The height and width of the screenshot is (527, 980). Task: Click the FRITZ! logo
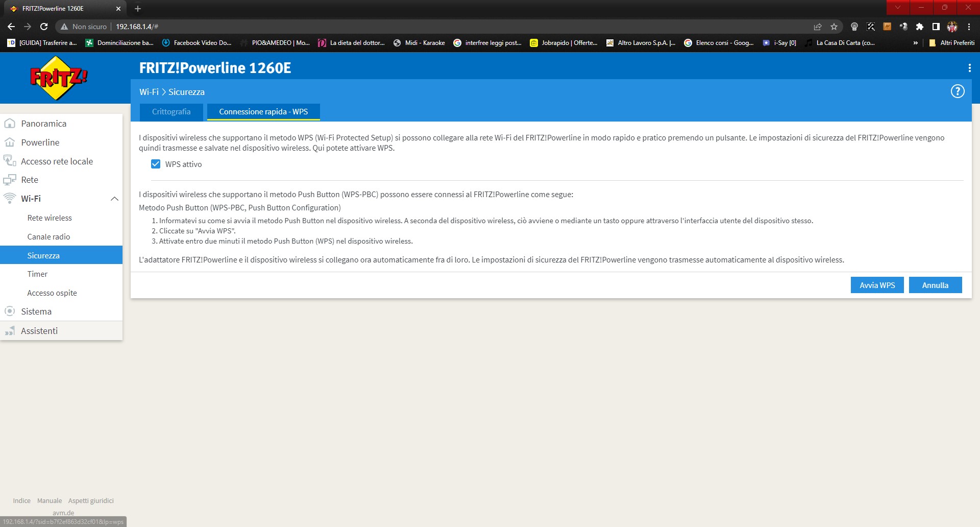point(59,78)
